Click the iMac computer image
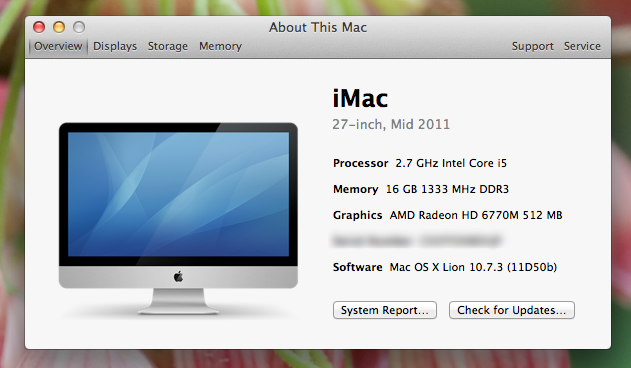This screenshot has height=368, width=631. coord(178,218)
